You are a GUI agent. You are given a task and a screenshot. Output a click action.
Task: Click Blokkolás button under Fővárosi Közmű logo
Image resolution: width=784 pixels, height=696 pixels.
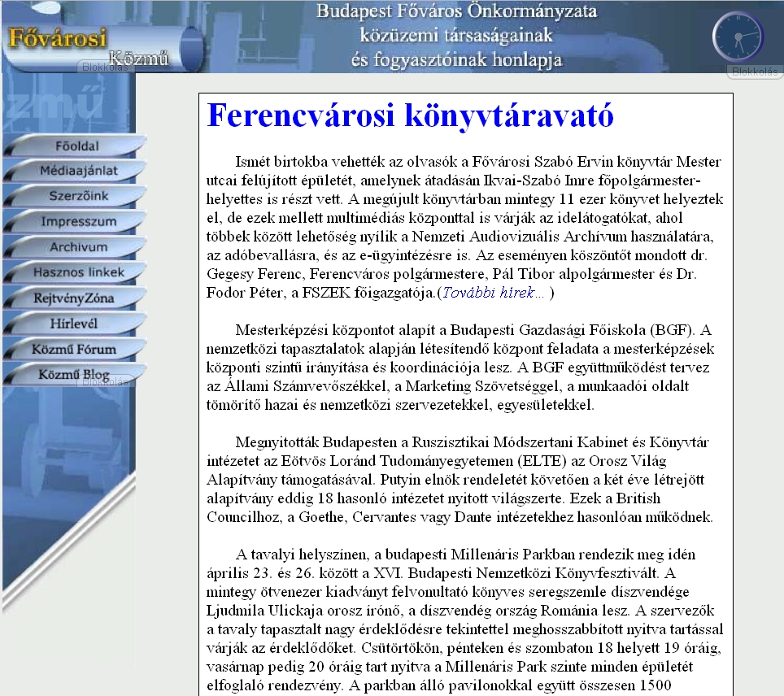105,67
